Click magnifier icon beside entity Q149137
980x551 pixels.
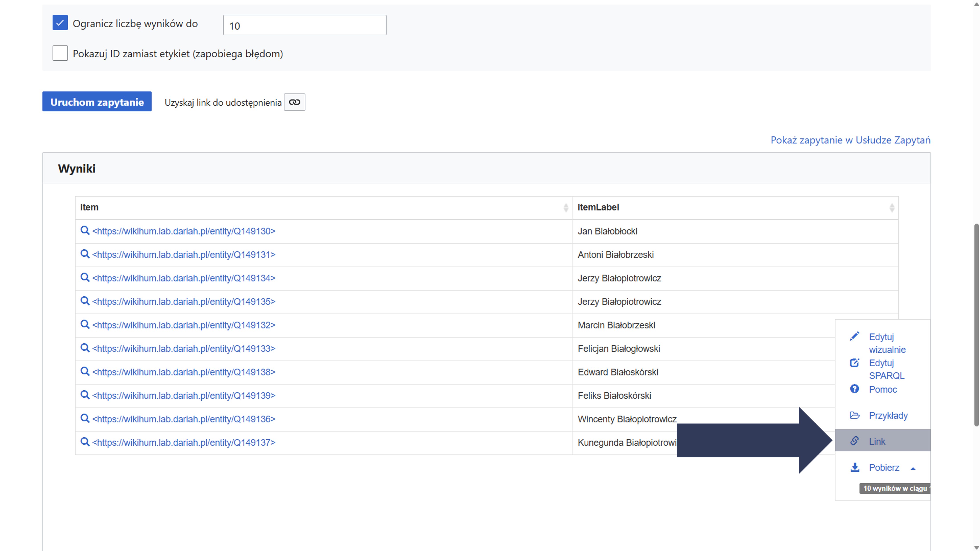coord(85,442)
